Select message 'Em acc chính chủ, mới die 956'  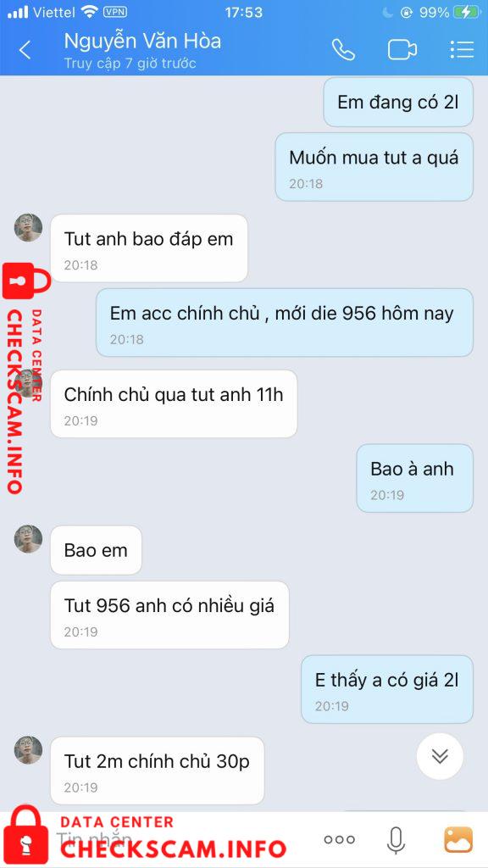tap(285, 322)
